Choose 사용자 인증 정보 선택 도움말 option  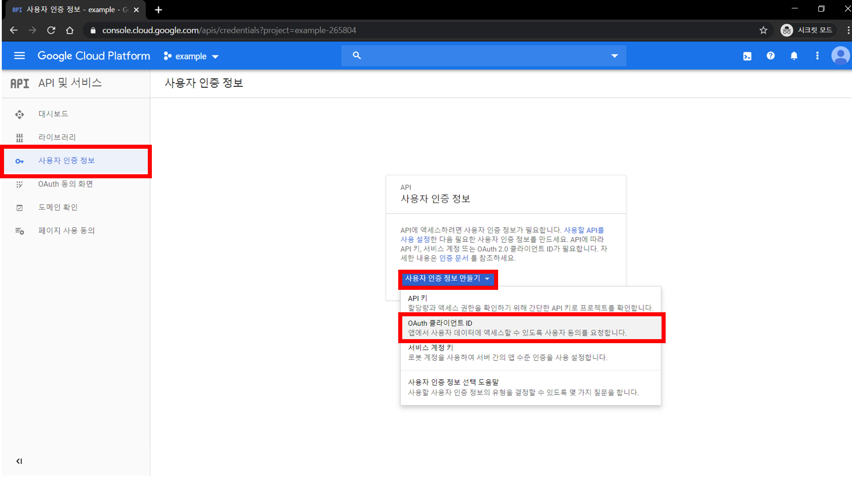coord(530,387)
